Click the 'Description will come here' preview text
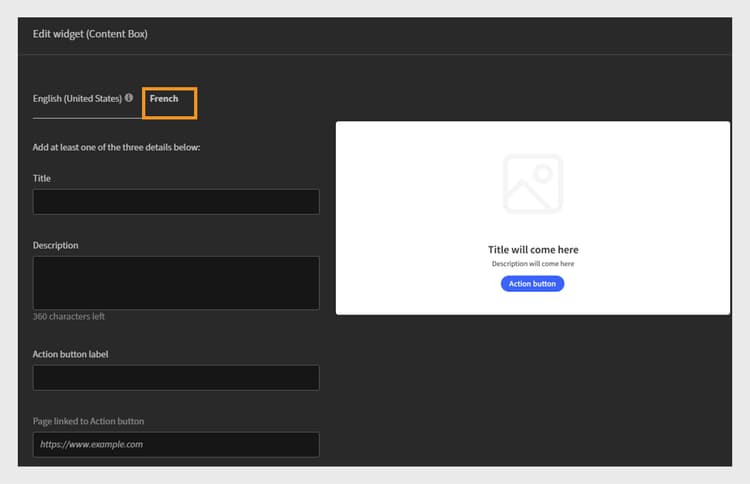Viewport: 750px width, 484px height. (533, 264)
